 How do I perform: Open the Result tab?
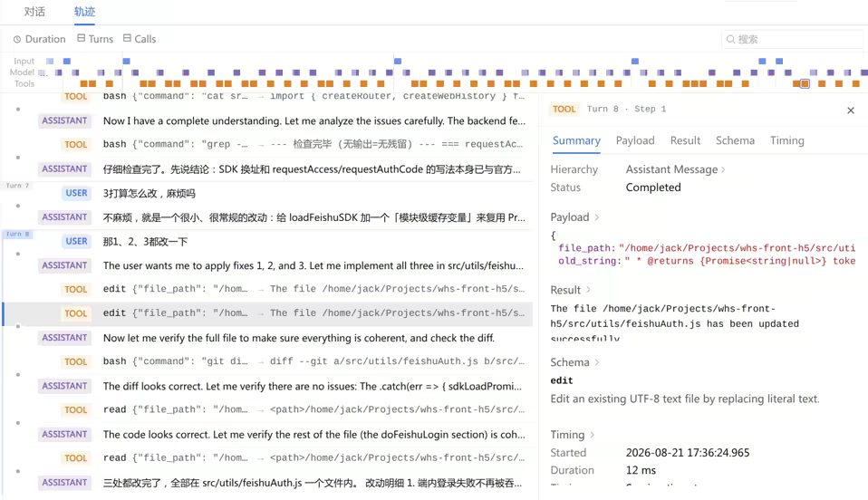[685, 140]
